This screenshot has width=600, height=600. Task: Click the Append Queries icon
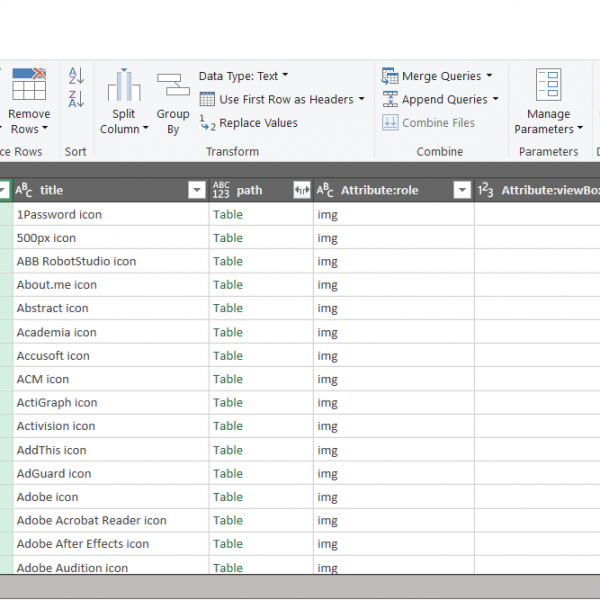tap(390, 99)
